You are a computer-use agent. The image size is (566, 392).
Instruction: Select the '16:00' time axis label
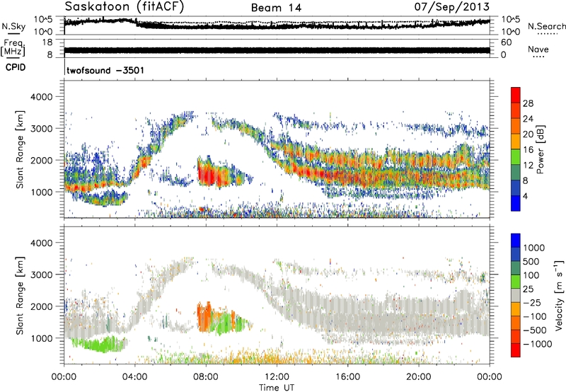[347, 376]
